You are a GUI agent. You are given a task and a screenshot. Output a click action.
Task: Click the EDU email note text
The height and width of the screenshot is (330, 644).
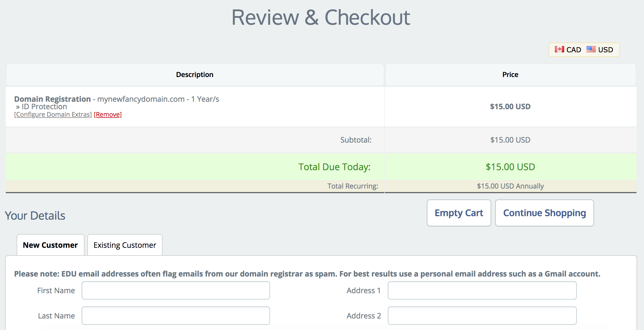(x=307, y=274)
